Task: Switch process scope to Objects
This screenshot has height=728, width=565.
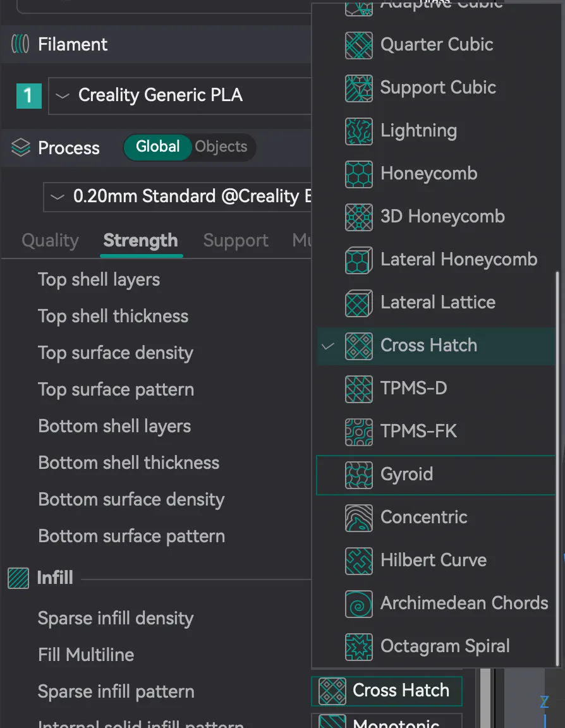Action: point(221,147)
